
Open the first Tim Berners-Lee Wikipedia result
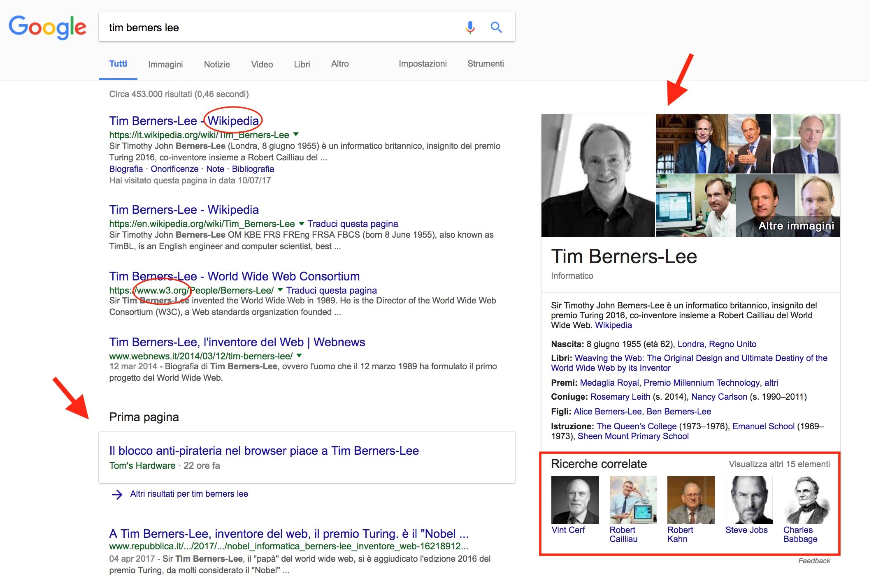pyautogui.click(x=184, y=120)
